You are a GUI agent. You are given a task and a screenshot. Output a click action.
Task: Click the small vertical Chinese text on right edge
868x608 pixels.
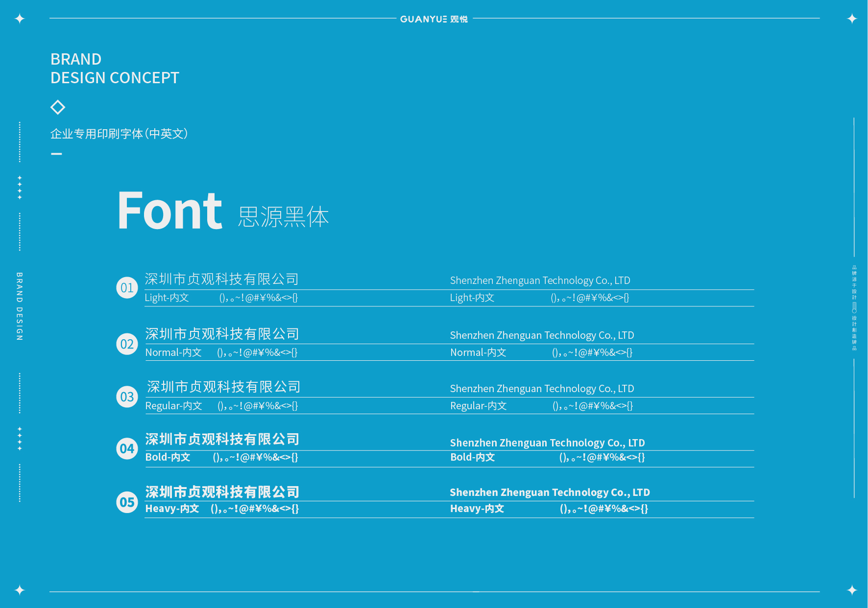click(854, 308)
